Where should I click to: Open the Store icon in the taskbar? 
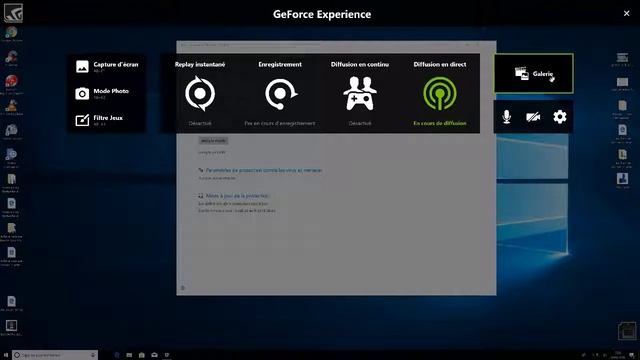coord(142,355)
